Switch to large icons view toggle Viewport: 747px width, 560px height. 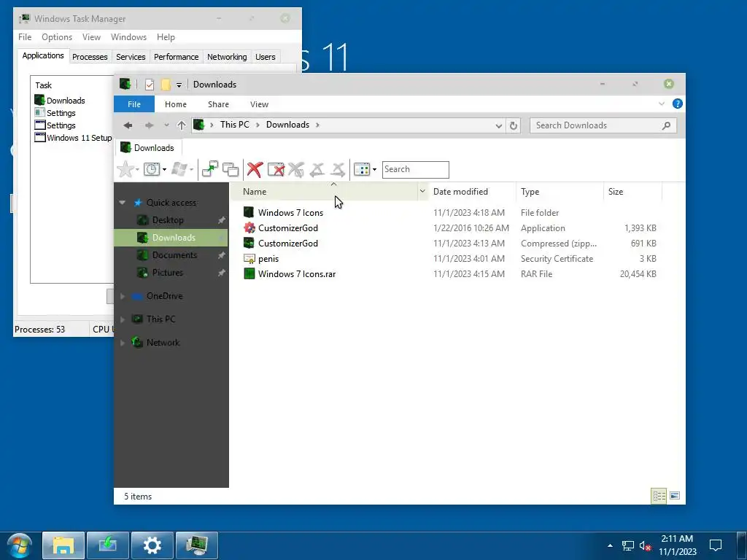click(x=675, y=496)
